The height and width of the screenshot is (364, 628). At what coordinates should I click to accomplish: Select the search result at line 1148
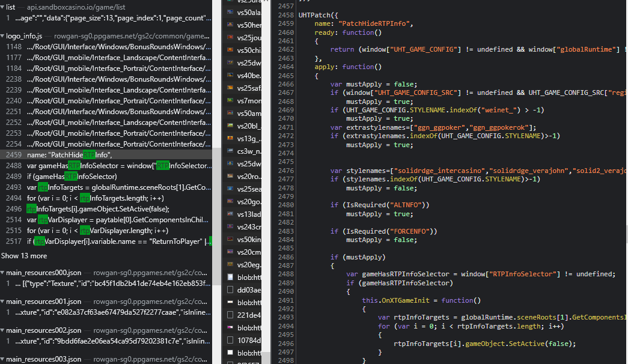pyautogui.click(x=108, y=47)
